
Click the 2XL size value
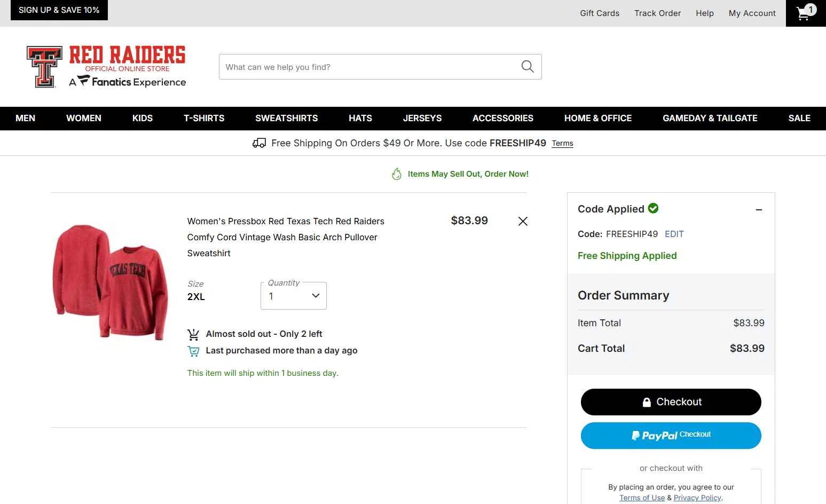tap(196, 297)
